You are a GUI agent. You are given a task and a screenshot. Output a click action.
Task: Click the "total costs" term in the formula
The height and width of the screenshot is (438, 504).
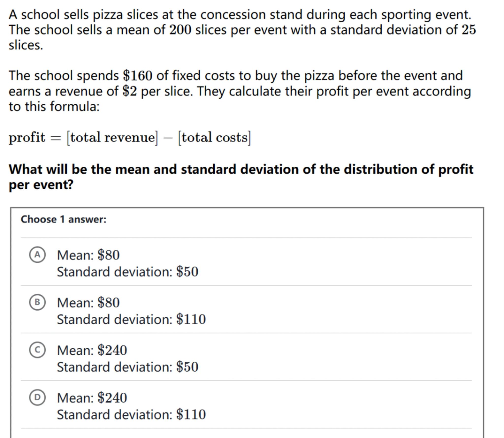coord(214,138)
